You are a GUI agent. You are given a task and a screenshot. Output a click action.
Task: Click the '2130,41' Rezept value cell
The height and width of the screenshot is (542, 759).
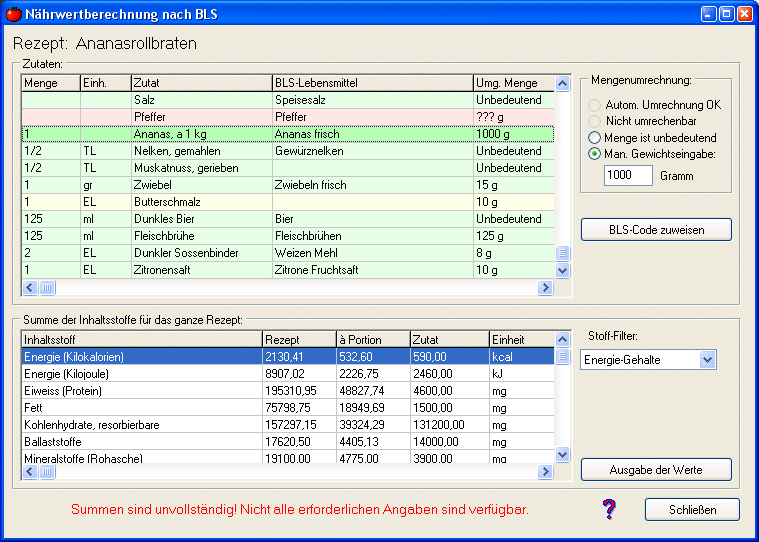coord(299,357)
